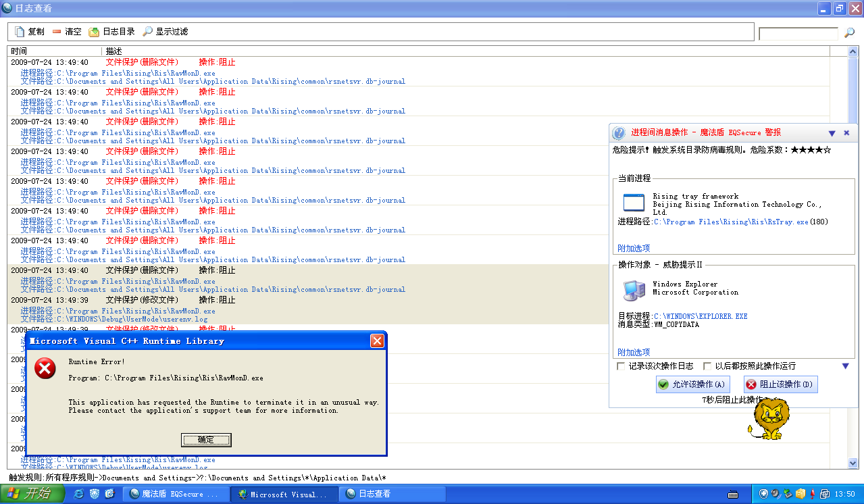Click the EQSecure shield tray icon
The width and height of the screenshot is (864, 504).
(764, 494)
